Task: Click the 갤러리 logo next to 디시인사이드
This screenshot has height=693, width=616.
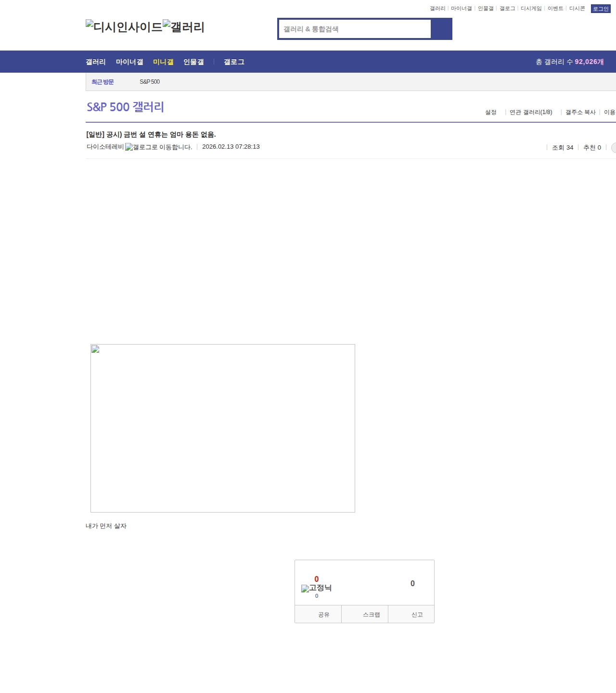Action: click(x=183, y=27)
